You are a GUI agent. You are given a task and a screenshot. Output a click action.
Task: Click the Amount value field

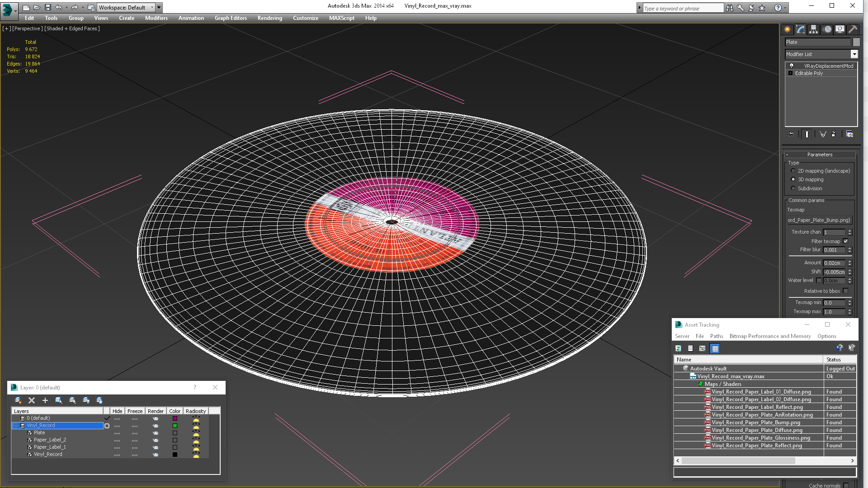coord(834,263)
